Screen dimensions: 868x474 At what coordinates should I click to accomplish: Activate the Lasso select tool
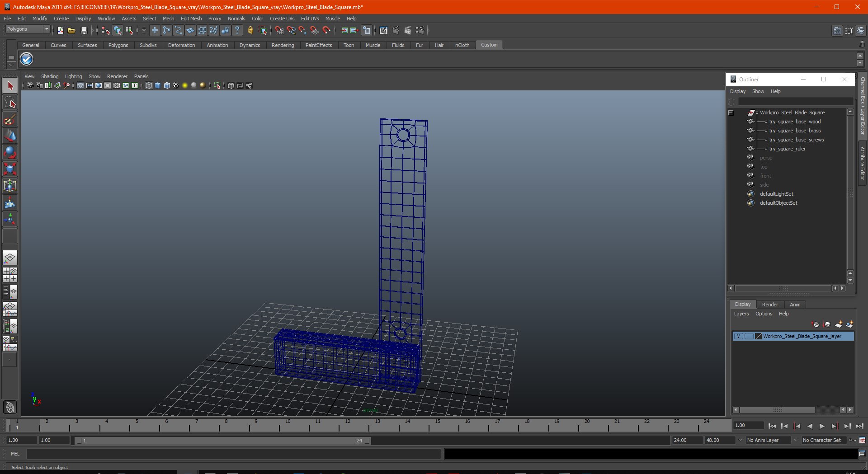[x=10, y=103]
